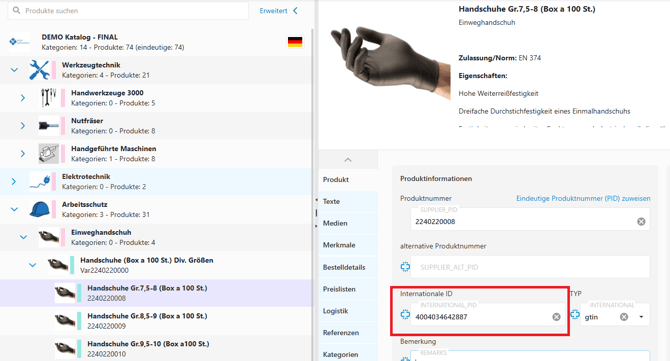Click the Arbeitsschutz blue helmet icon

pos(39,209)
